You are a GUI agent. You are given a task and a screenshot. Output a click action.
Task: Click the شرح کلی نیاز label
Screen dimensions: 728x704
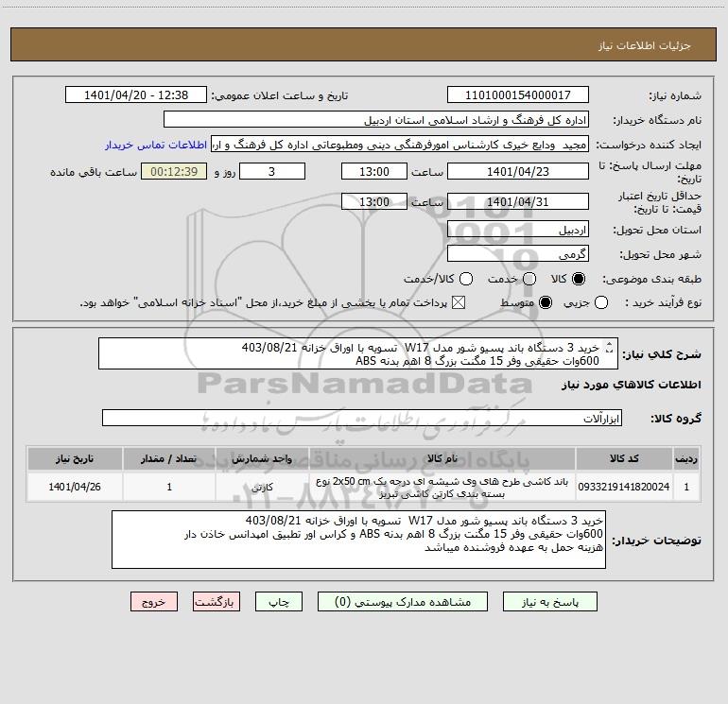(662, 354)
